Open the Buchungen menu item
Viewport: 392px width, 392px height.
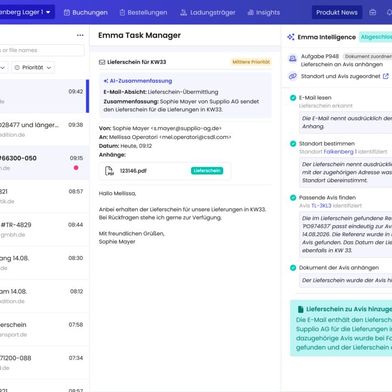[x=86, y=12]
